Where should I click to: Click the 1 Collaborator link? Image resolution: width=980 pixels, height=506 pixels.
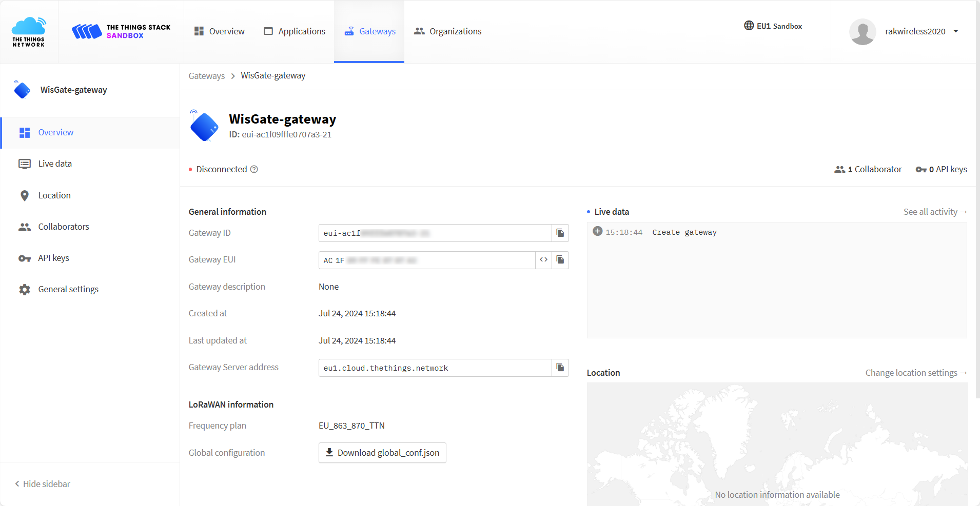[x=868, y=169]
